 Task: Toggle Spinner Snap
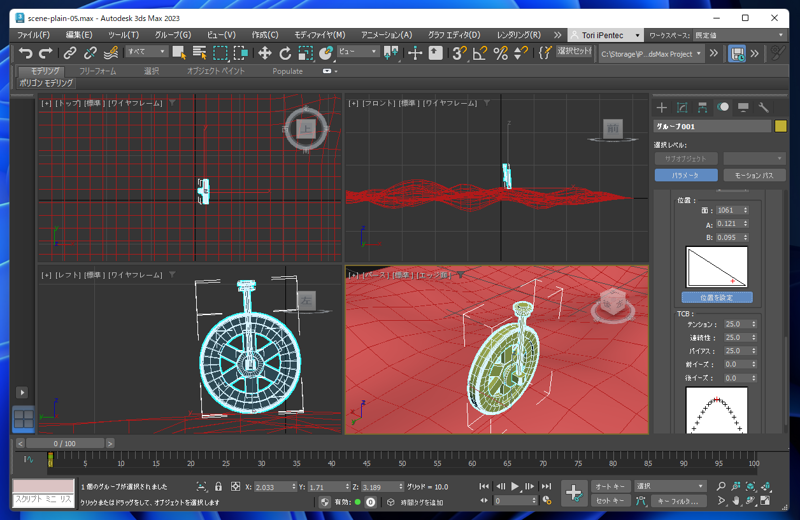pos(521,53)
